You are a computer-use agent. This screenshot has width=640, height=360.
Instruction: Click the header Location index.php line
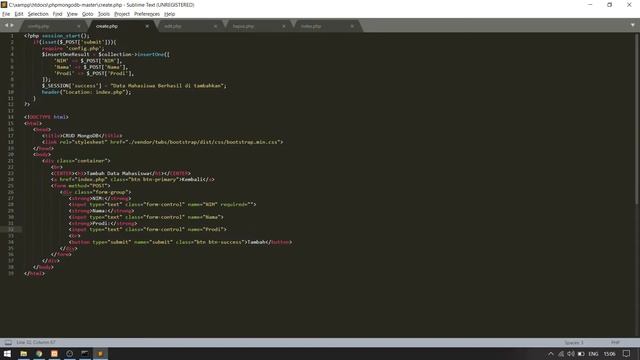87,92
